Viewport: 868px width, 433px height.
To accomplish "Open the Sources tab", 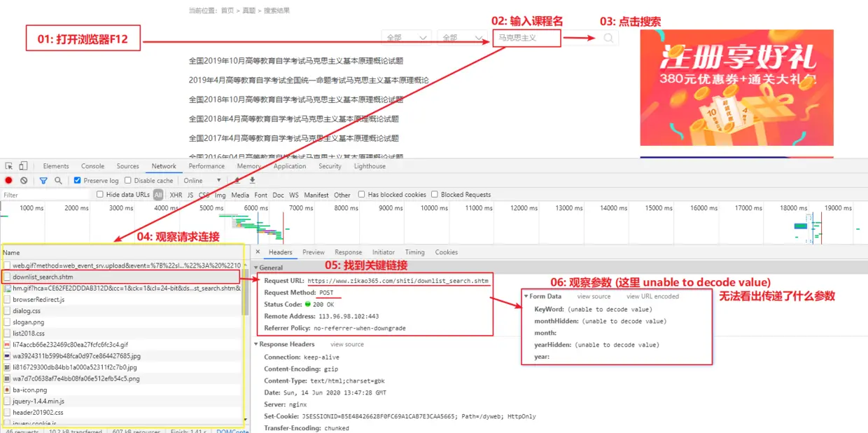I will [x=127, y=166].
